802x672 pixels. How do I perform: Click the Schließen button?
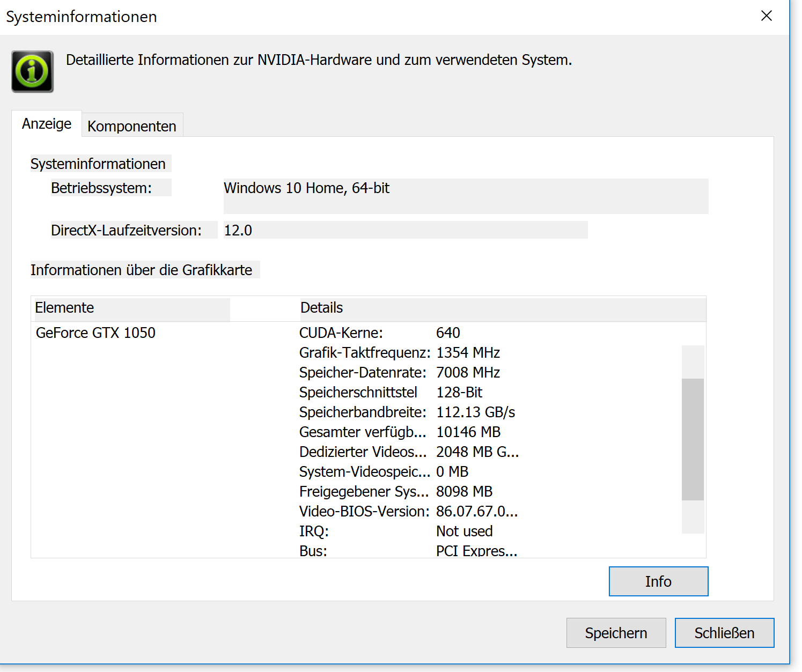(724, 633)
